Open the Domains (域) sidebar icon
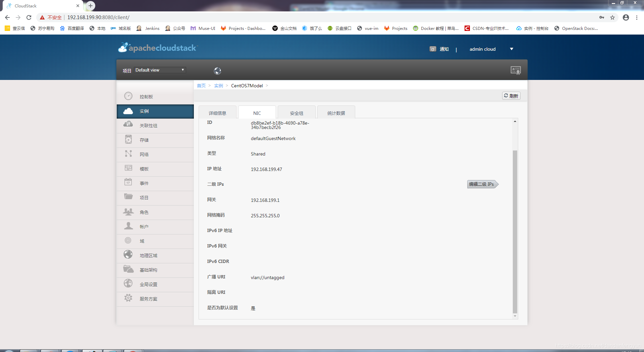Screen dimensions: 644x352 click(128, 240)
